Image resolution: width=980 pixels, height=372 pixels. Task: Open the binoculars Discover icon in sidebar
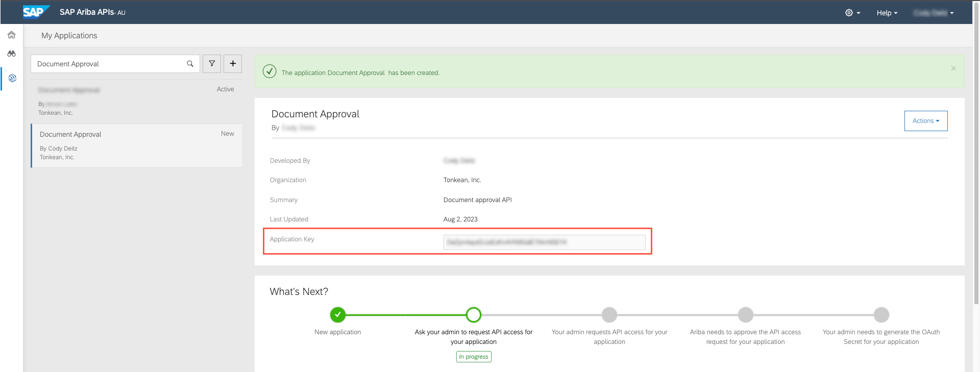coord(12,54)
